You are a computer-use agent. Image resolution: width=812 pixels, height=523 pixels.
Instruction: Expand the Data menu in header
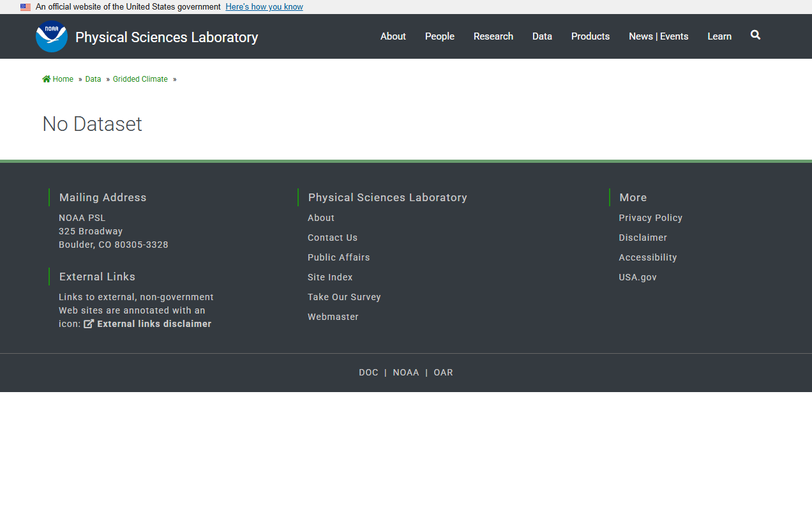tap(542, 36)
